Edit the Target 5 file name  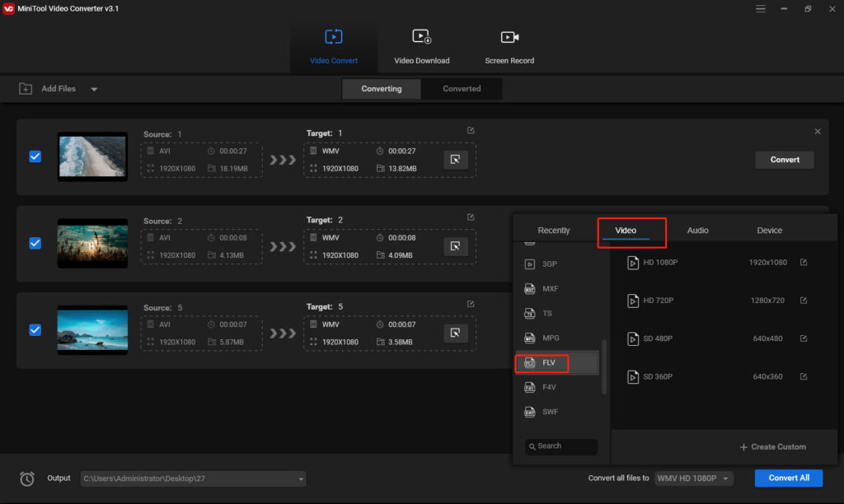click(471, 304)
